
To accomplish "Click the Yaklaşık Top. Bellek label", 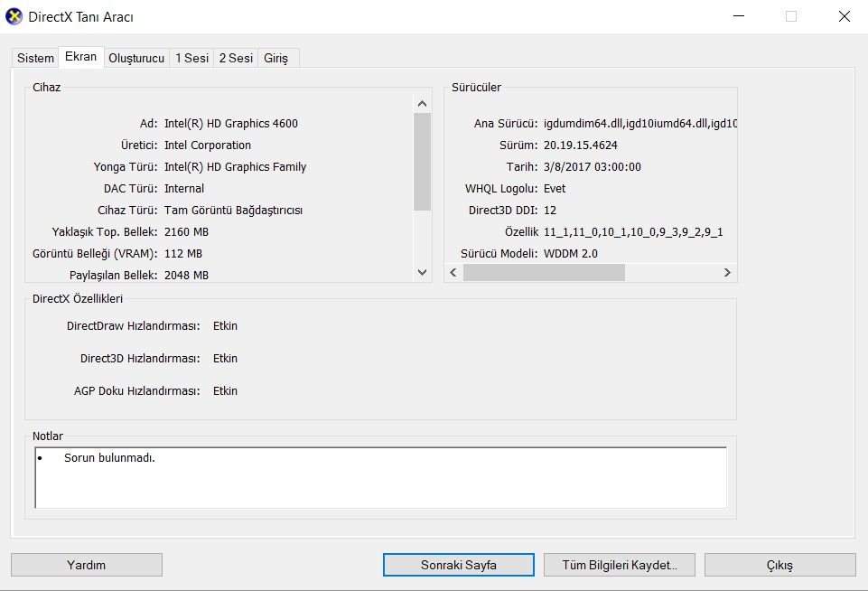I will tap(105, 232).
